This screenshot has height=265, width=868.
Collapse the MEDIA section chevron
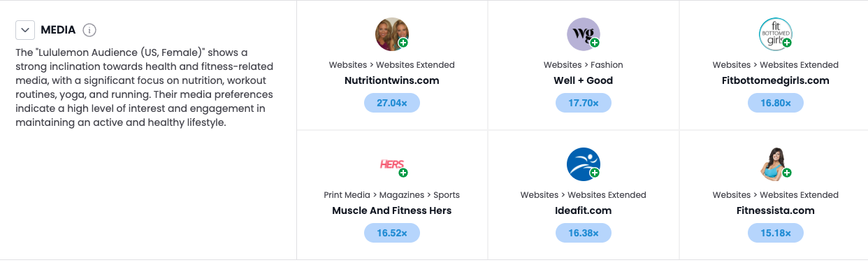[25, 30]
